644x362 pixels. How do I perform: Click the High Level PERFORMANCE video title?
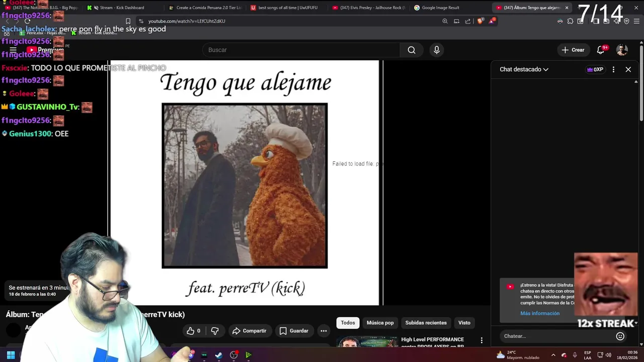click(x=433, y=342)
